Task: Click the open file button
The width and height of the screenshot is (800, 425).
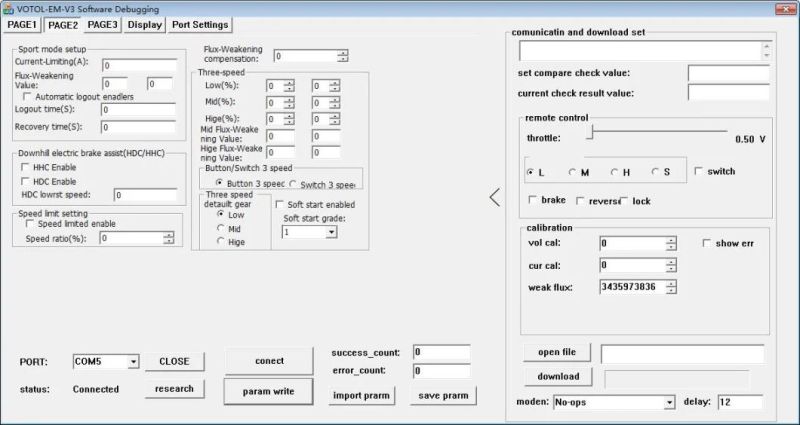Action: pos(557,352)
